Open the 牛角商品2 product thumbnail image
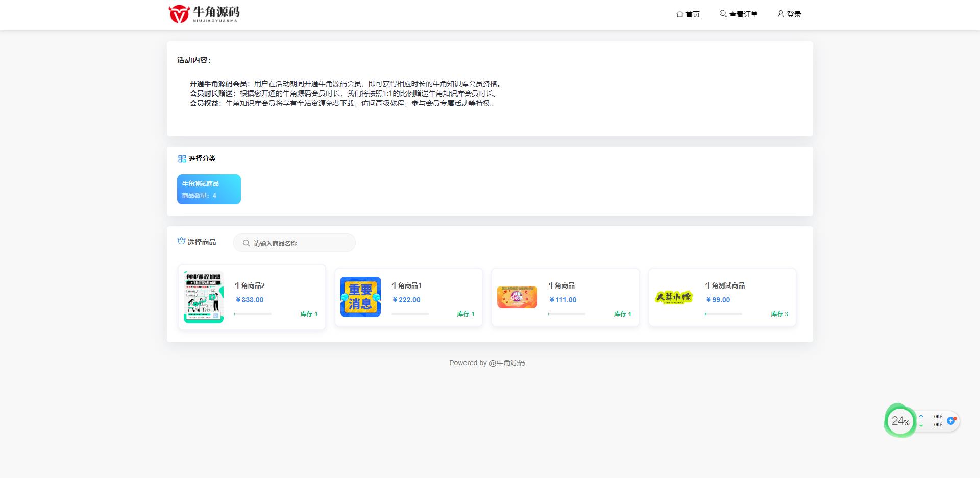The height and width of the screenshot is (478, 980). pos(203,297)
